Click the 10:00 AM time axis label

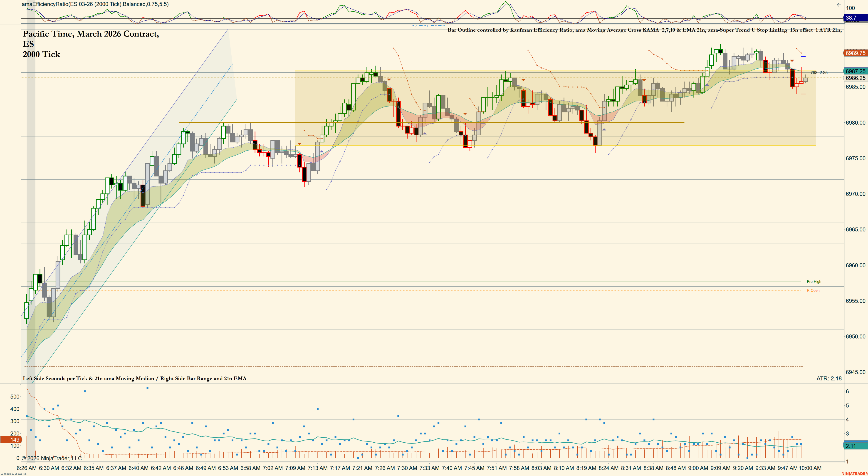[810, 468]
